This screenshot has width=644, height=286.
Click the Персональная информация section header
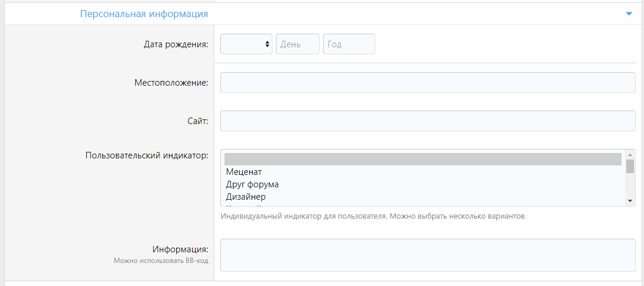144,14
